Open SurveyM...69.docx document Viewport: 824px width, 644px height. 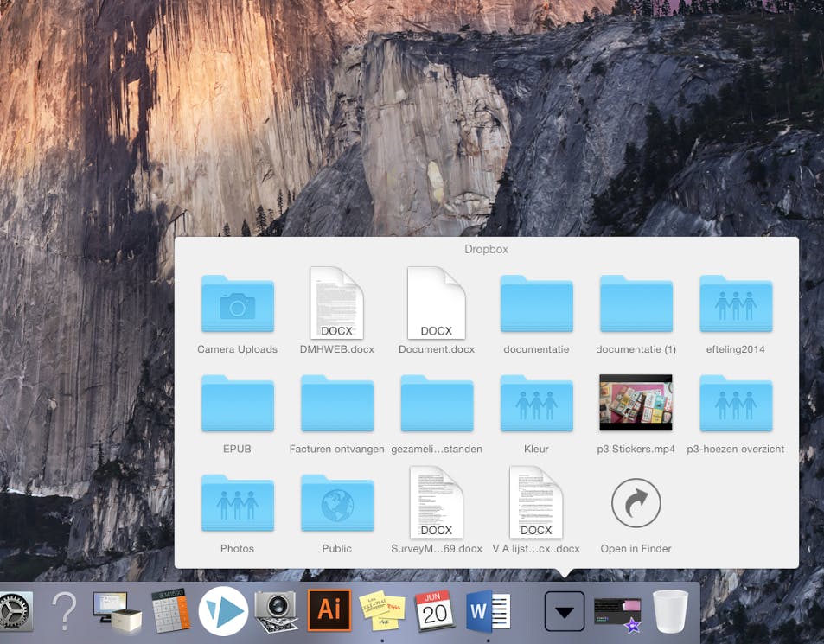pyautogui.click(x=436, y=503)
